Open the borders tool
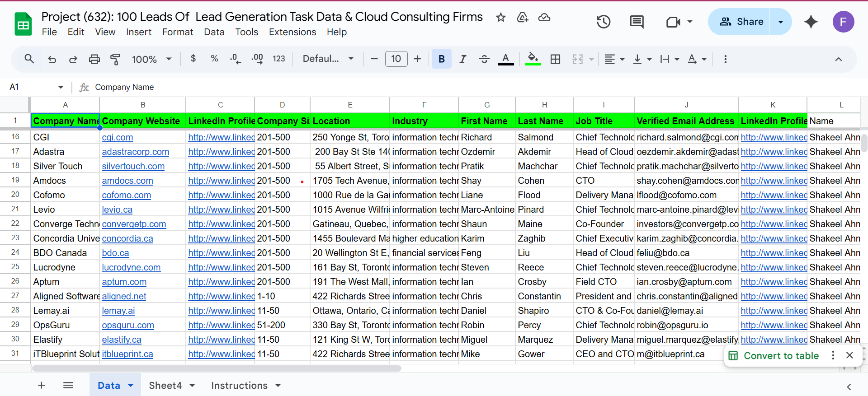This screenshot has height=396, width=868. 555,59
